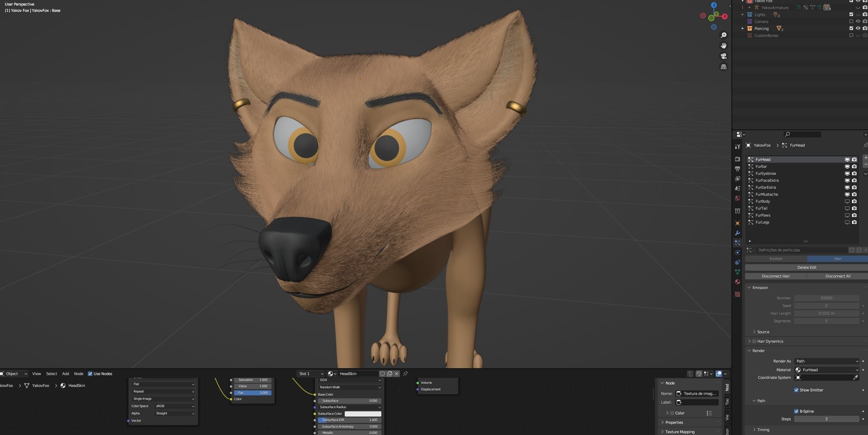Viewport: 868px width, 435px height.
Task: Open the Node menu in node editor
Action: [79, 374]
